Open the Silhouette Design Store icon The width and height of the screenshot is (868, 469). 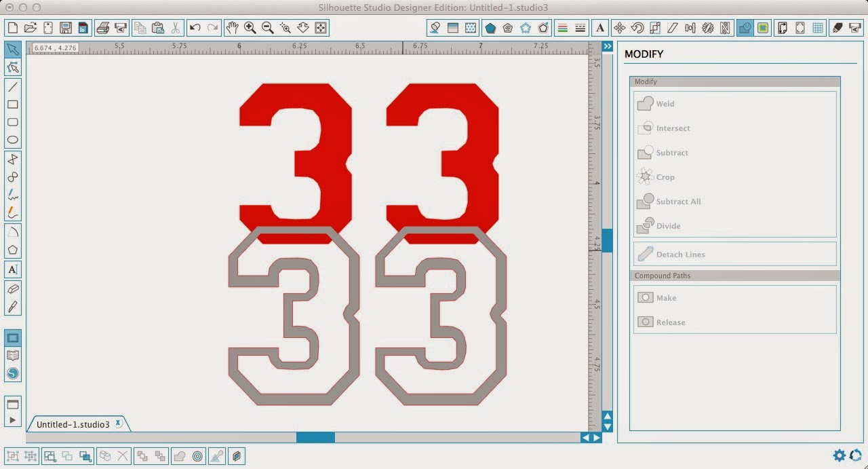[13, 373]
